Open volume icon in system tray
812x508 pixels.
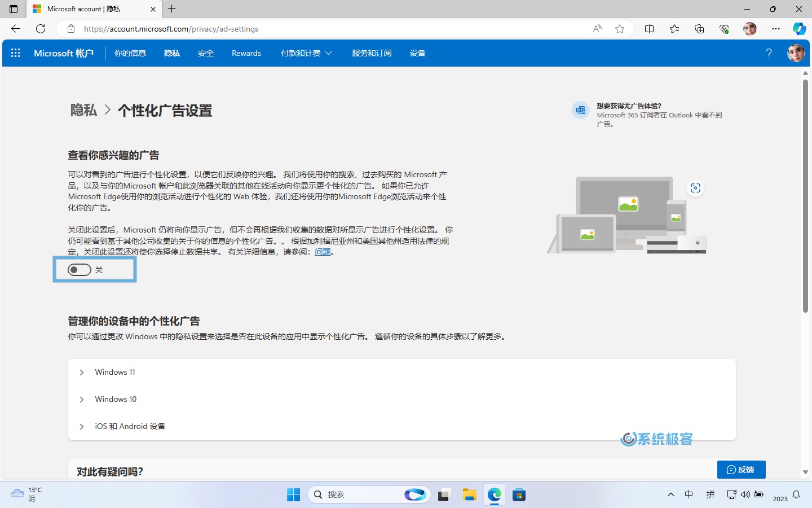click(x=745, y=494)
